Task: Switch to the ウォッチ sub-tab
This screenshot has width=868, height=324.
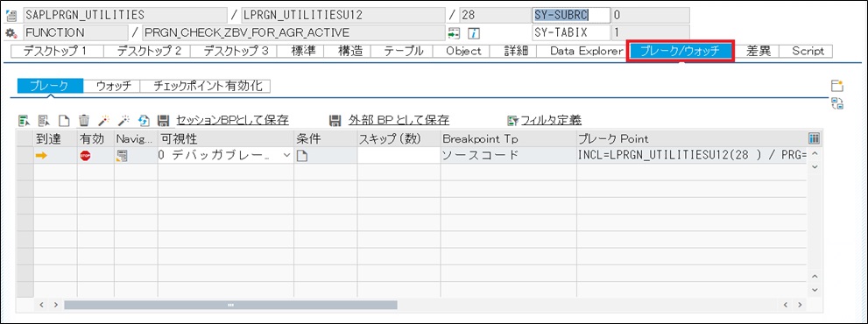Action: pyautogui.click(x=112, y=86)
